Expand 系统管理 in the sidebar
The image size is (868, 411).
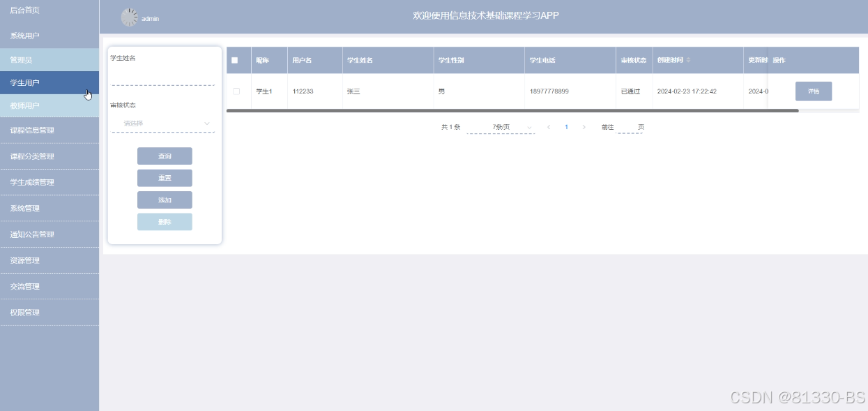point(50,208)
